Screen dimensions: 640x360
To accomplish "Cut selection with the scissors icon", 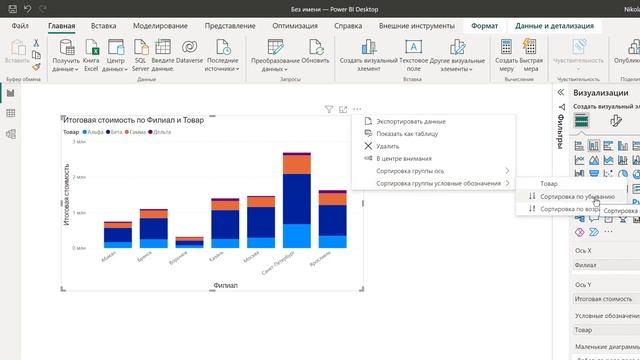I will tap(36, 43).
